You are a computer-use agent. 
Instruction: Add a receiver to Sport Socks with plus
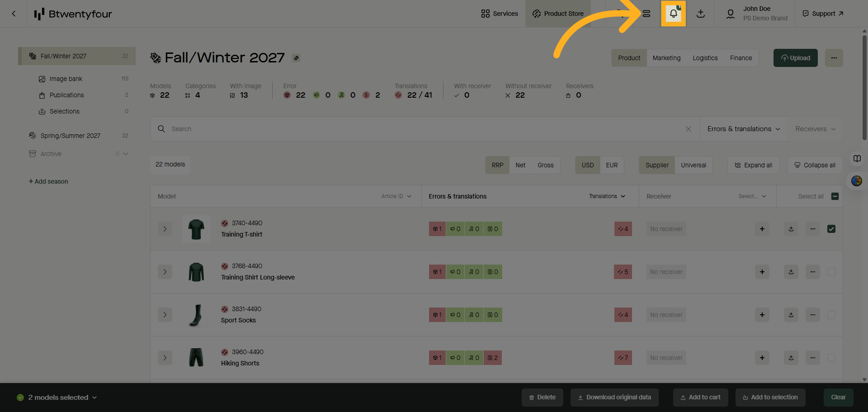tap(762, 315)
